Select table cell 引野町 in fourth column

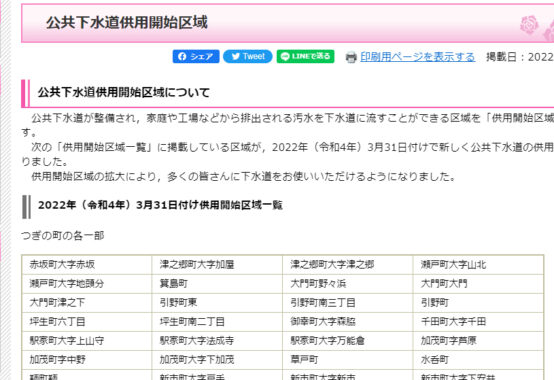478,303
